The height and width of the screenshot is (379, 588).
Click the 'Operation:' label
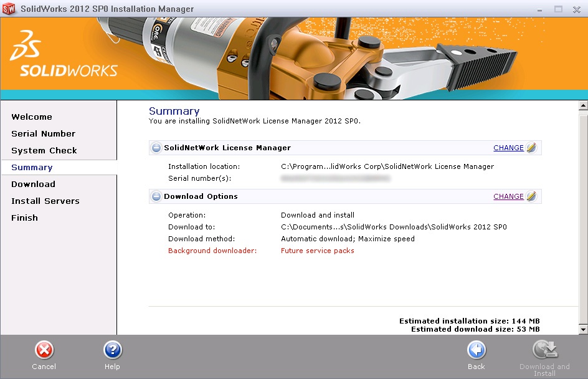click(x=187, y=215)
